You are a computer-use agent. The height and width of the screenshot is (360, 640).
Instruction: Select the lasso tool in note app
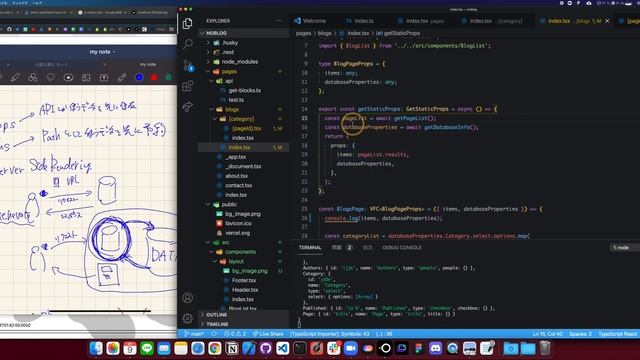pos(51,77)
